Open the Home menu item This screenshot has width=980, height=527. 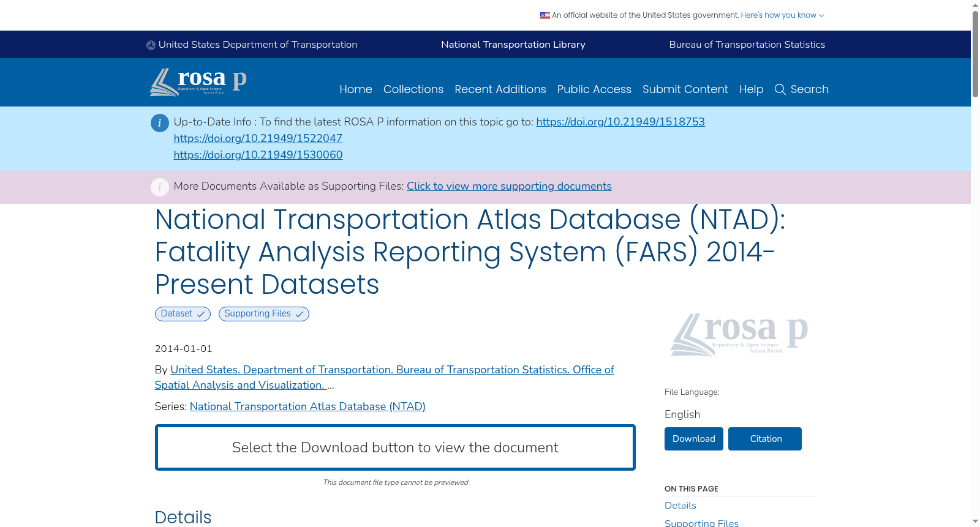tap(356, 89)
